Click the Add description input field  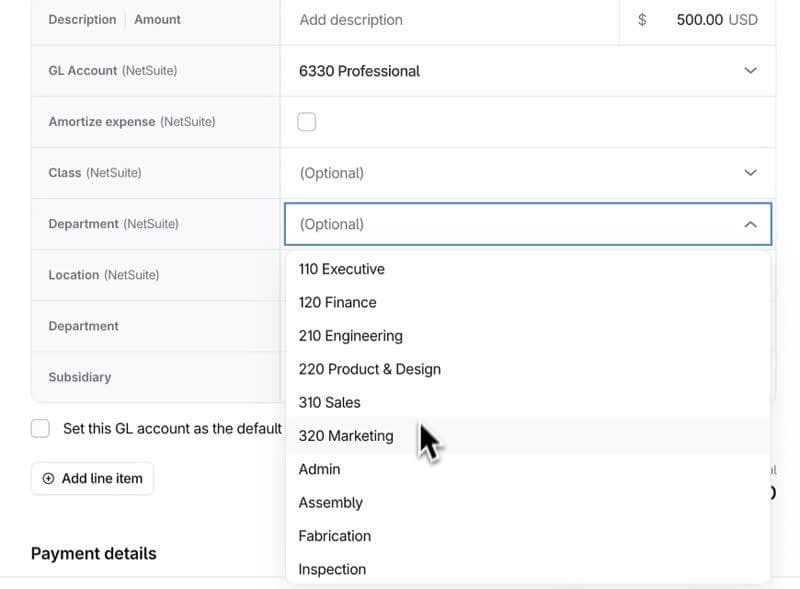click(450, 20)
